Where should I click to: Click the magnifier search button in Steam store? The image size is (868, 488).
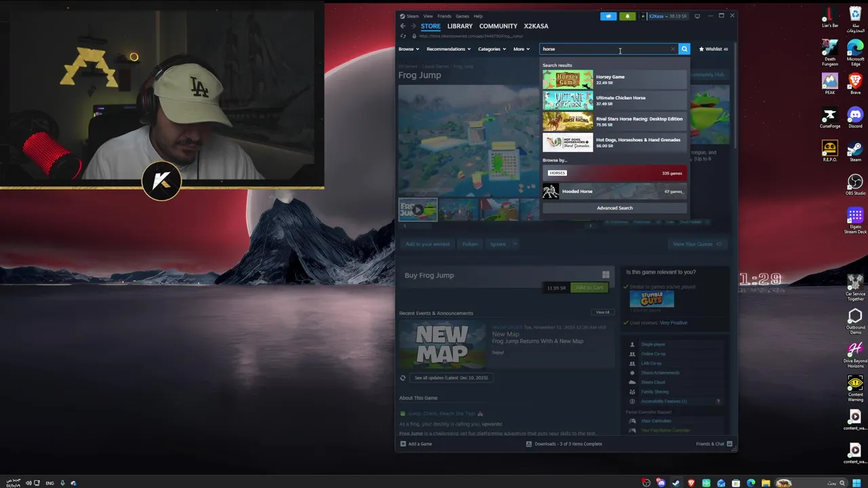[x=684, y=49]
